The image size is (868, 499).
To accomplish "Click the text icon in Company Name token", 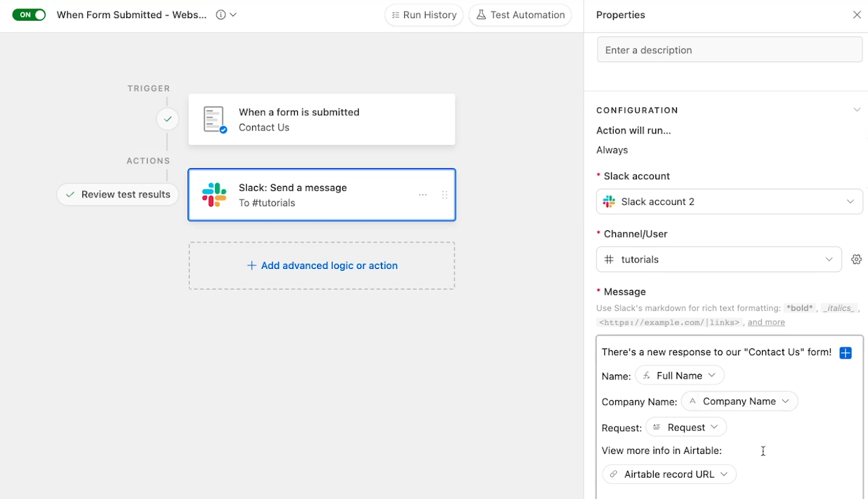I will click(693, 401).
